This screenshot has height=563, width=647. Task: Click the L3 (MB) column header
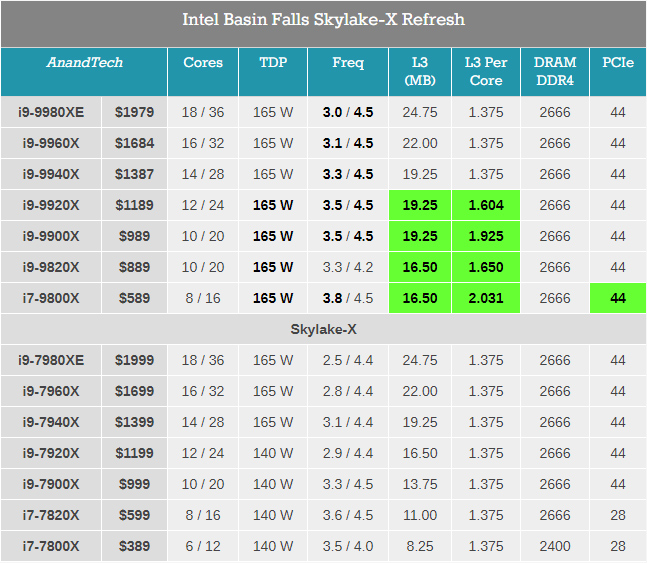click(420, 71)
